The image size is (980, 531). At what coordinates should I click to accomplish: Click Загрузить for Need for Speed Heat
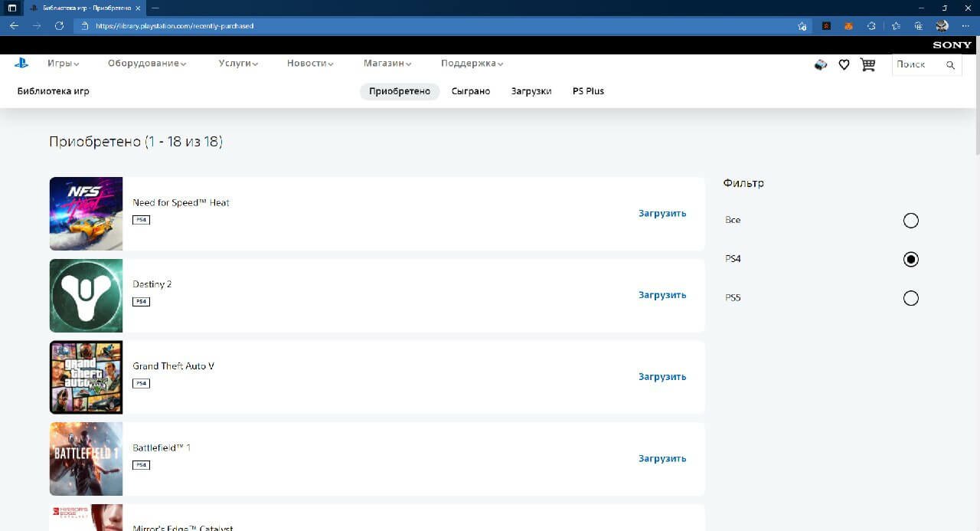click(x=662, y=214)
